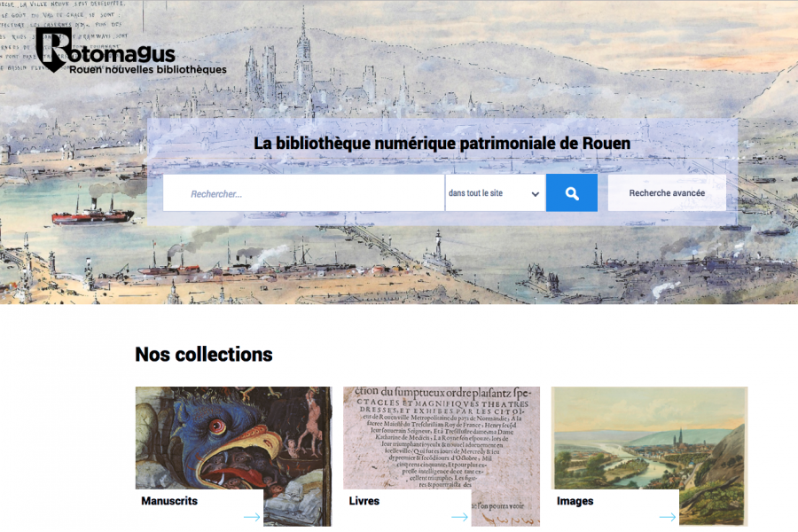Click the arrow icon under Manuscrits
Image resolution: width=798 pixels, height=532 pixels.
[252, 517]
